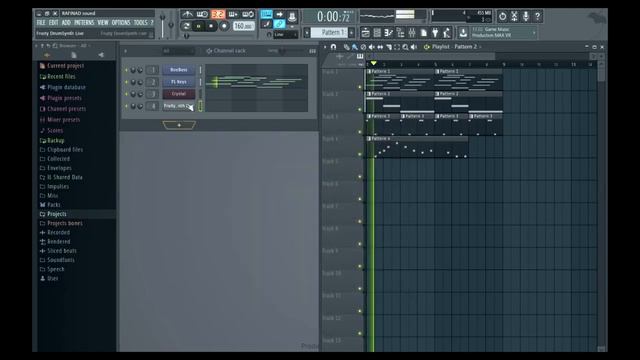Select the playlist Mute tool
This screenshot has width=640, height=360.
371,47
